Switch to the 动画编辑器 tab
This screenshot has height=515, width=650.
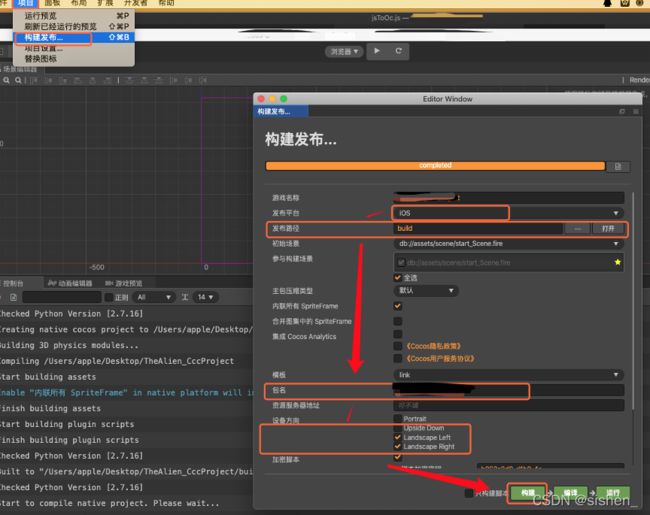[70, 283]
